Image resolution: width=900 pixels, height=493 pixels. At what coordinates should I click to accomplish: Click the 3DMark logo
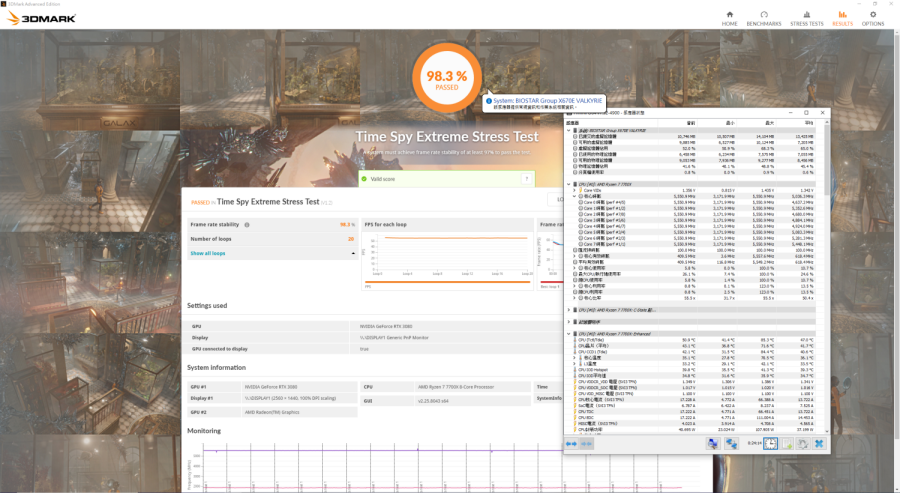[x=41, y=18]
